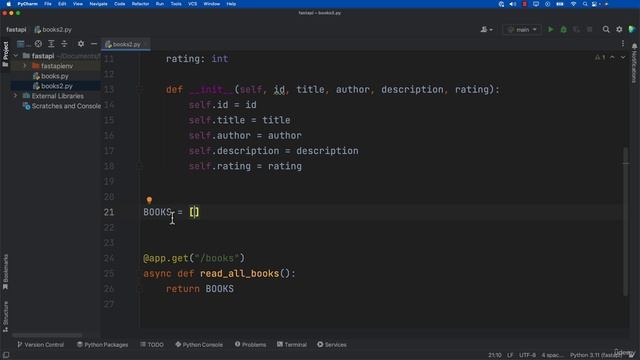Image resolution: width=640 pixels, height=360 pixels.
Task: Open the Edit menu
Action: point(62,4)
